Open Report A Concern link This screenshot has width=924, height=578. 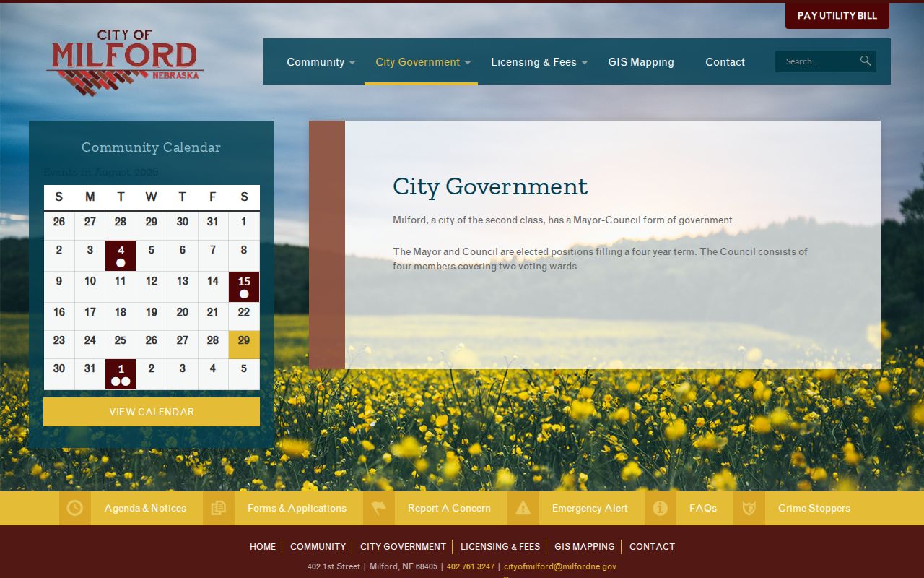pyautogui.click(x=449, y=508)
